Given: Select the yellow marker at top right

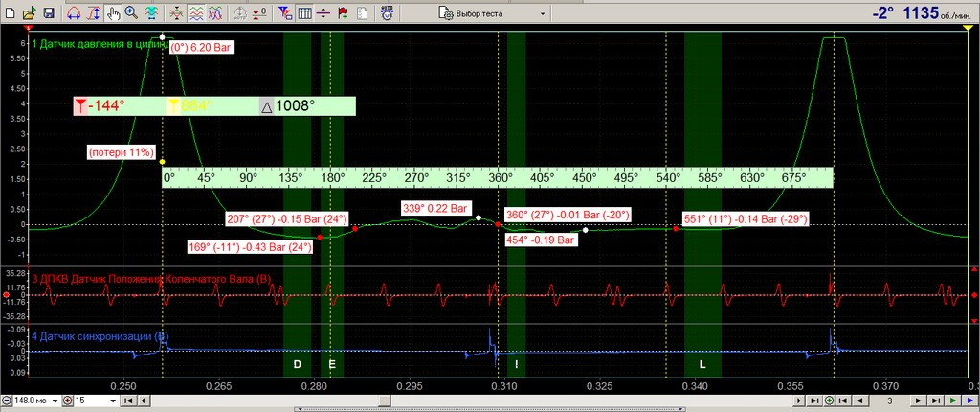Looking at the screenshot, I should click(x=968, y=29).
